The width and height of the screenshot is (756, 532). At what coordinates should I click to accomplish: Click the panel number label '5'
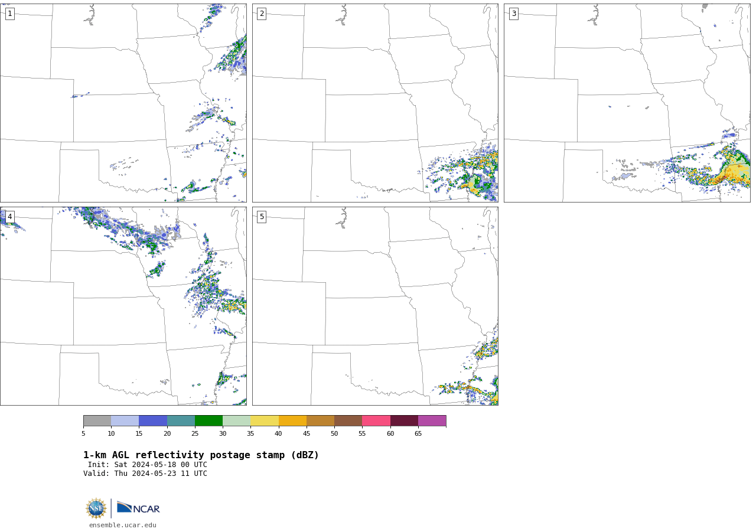pyautogui.click(x=262, y=217)
